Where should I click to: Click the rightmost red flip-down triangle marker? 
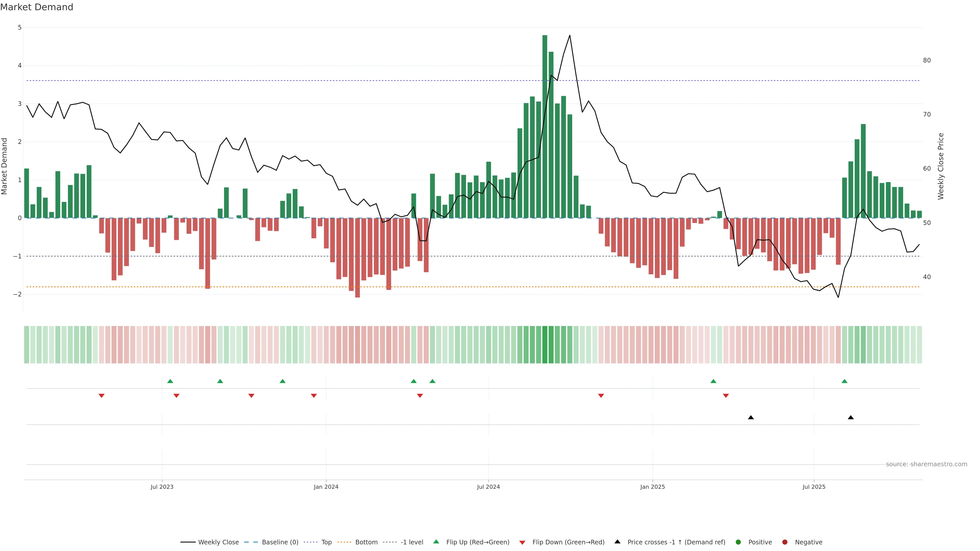(x=726, y=396)
